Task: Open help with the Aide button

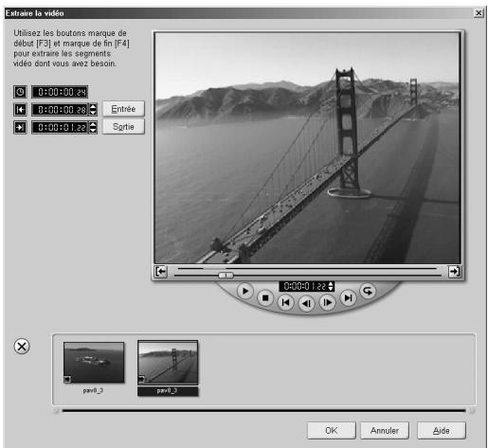Action: tap(442, 431)
